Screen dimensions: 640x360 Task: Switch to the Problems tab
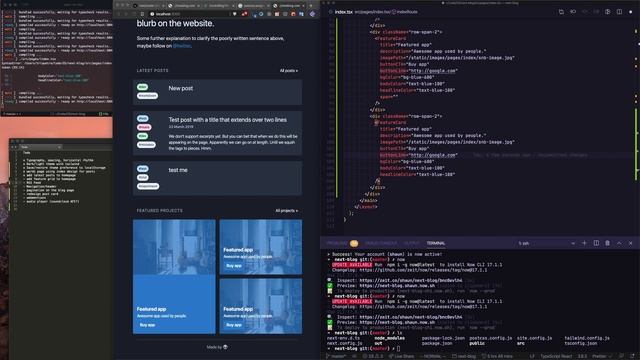[337, 243]
